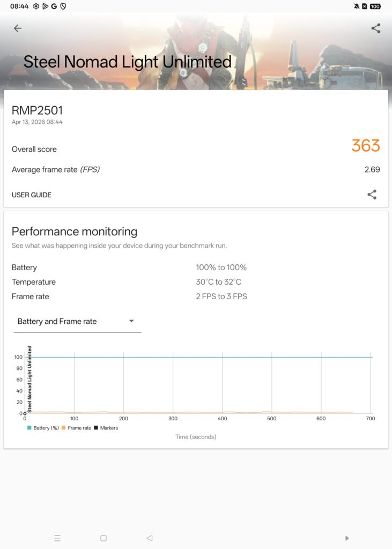The image size is (392, 549).
Task: Open the recents menu navigation button
Action: pyautogui.click(x=57, y=538)
